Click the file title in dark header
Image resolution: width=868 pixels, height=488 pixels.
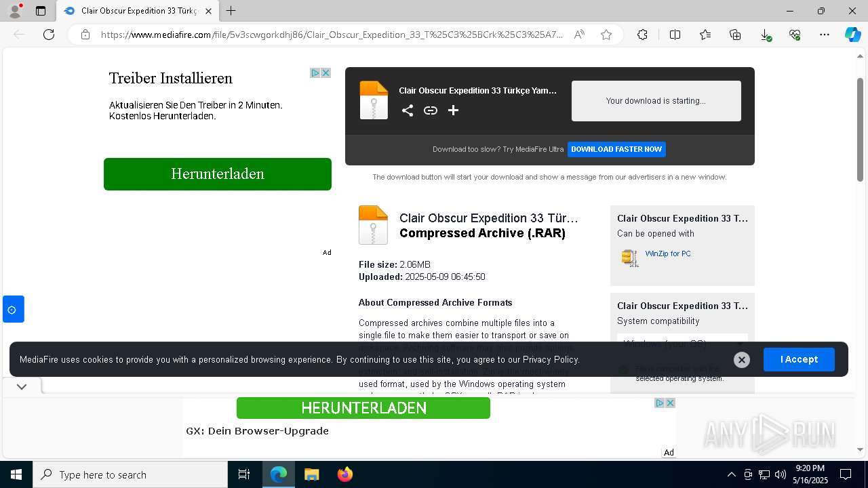(x=477, y=90)
